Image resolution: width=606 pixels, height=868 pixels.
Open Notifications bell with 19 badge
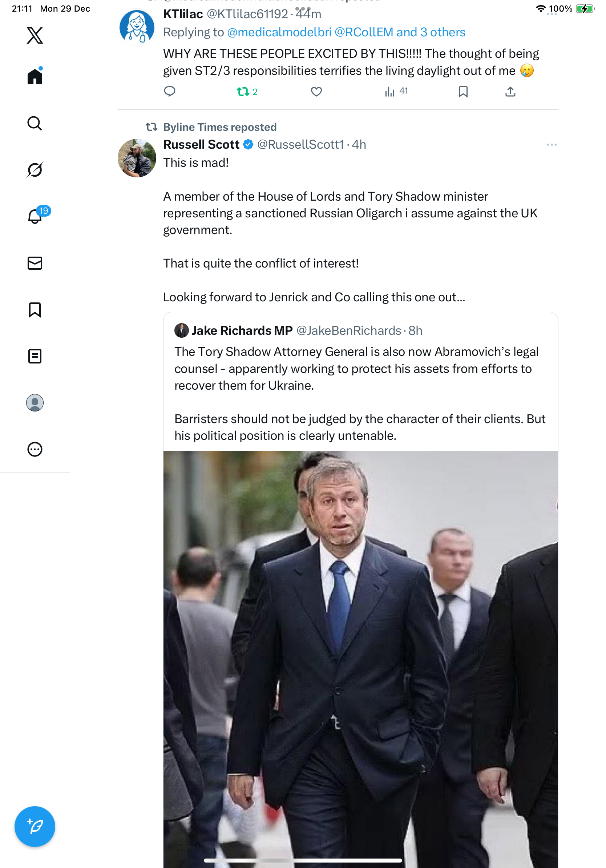(x=35, y=216)
